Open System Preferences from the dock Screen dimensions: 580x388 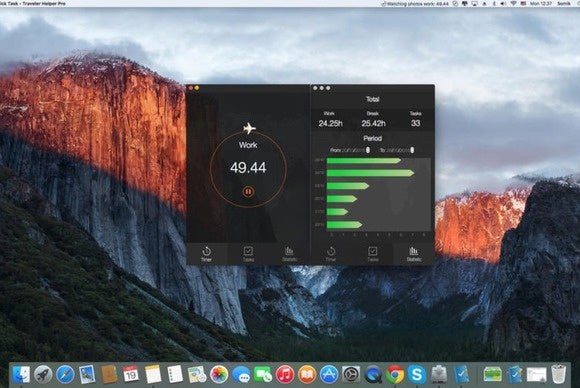351,374
